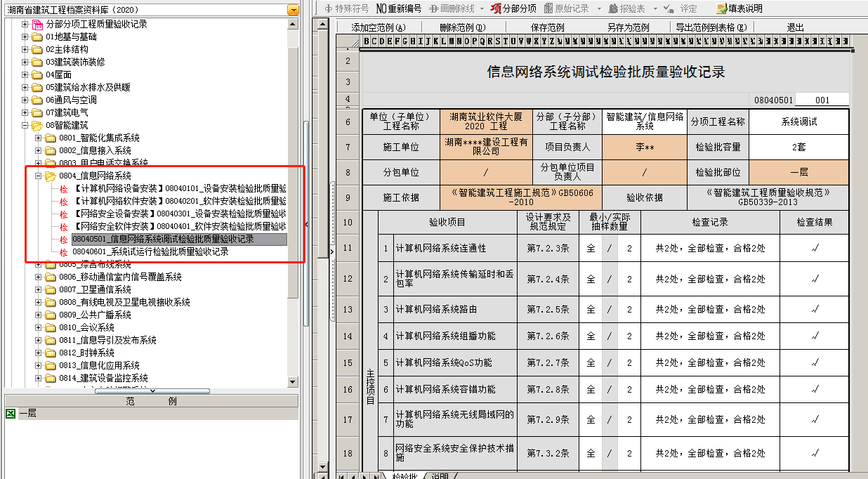Click the folder icon of 0812_时钟系统
868x479 pixels.
point(51,353)
